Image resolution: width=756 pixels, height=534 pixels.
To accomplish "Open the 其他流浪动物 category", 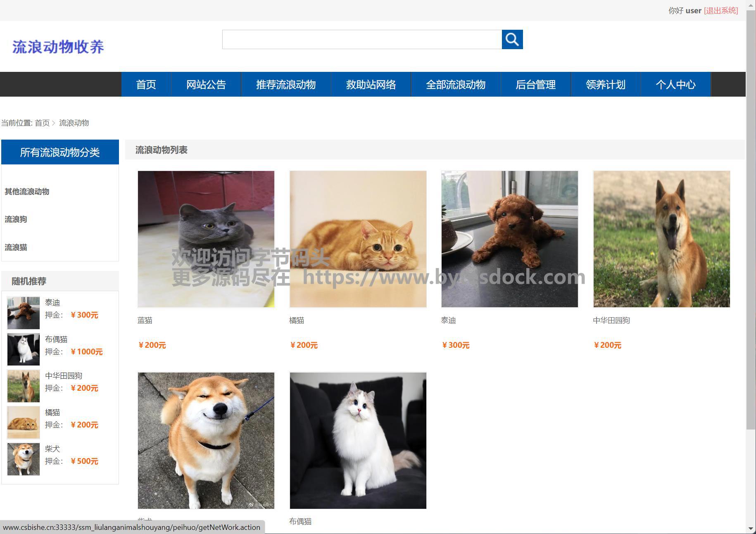I will point(27,192).
